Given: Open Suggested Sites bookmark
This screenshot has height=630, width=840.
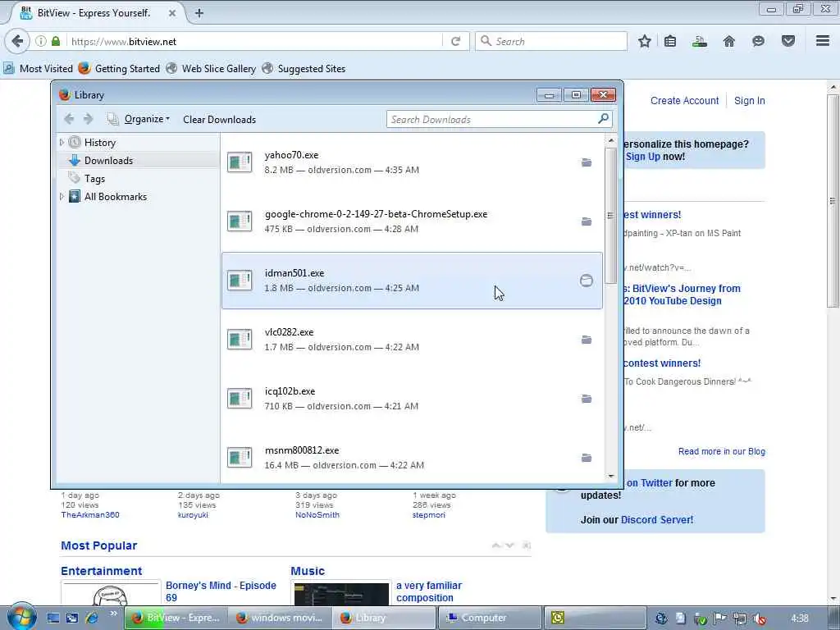Looking at the screenshot, I should pyautogui.click(x=304, y=69).
